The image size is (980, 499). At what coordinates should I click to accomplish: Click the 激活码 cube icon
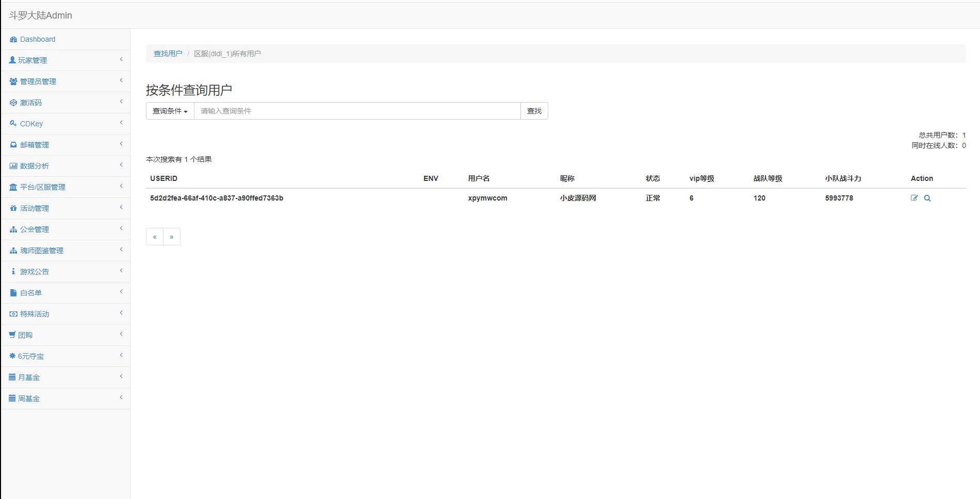13,103
